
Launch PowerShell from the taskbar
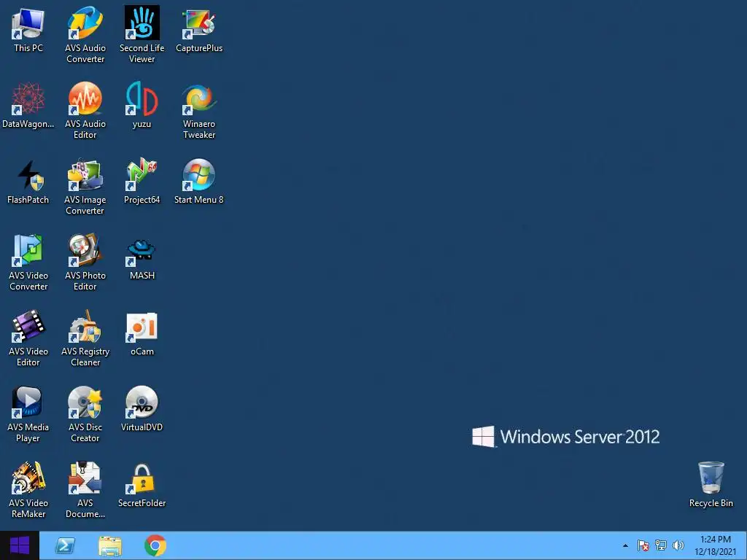coord(65,545)
